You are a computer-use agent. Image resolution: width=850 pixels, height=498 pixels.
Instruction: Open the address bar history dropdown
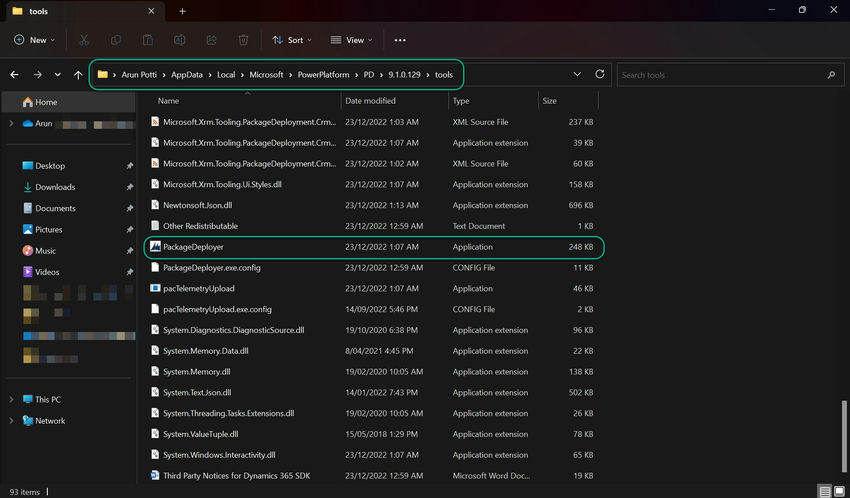[x=577, y=74]
